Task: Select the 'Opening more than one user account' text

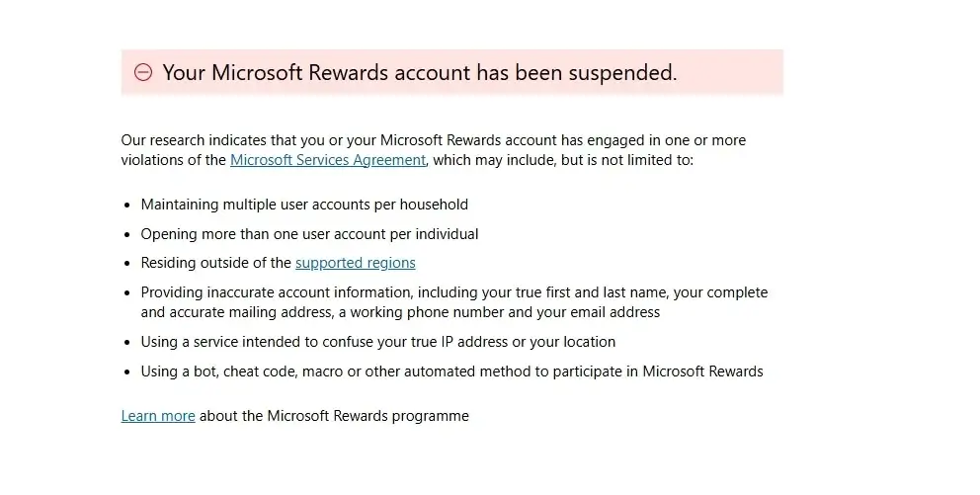Action: [309, 234]
